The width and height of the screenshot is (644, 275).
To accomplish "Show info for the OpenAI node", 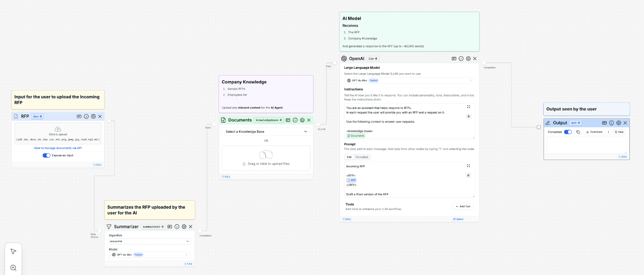I will point(461,59).
